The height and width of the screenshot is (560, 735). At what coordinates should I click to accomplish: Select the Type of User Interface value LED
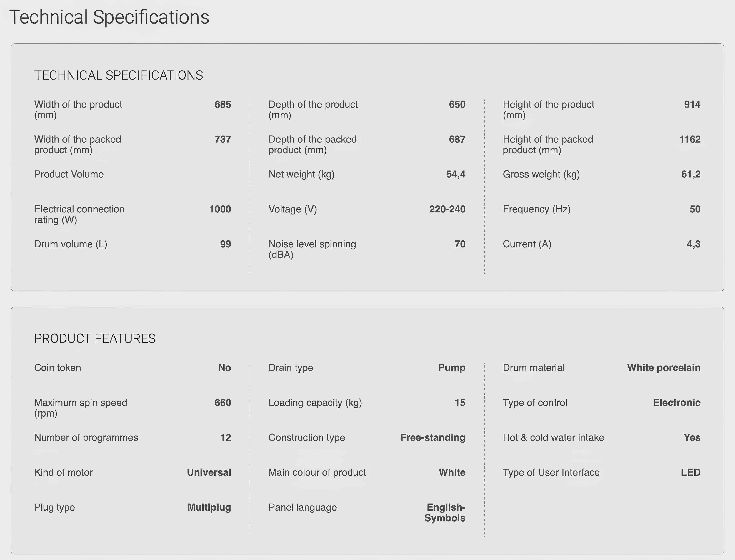coord(691,472)
